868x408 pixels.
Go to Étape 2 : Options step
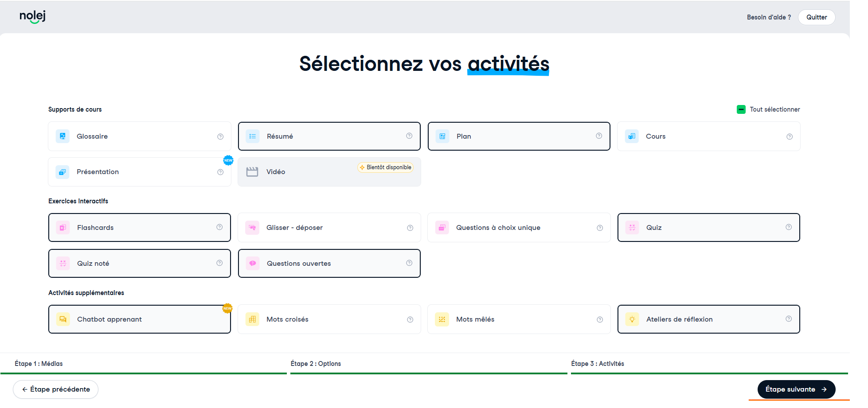pos(316,364)
